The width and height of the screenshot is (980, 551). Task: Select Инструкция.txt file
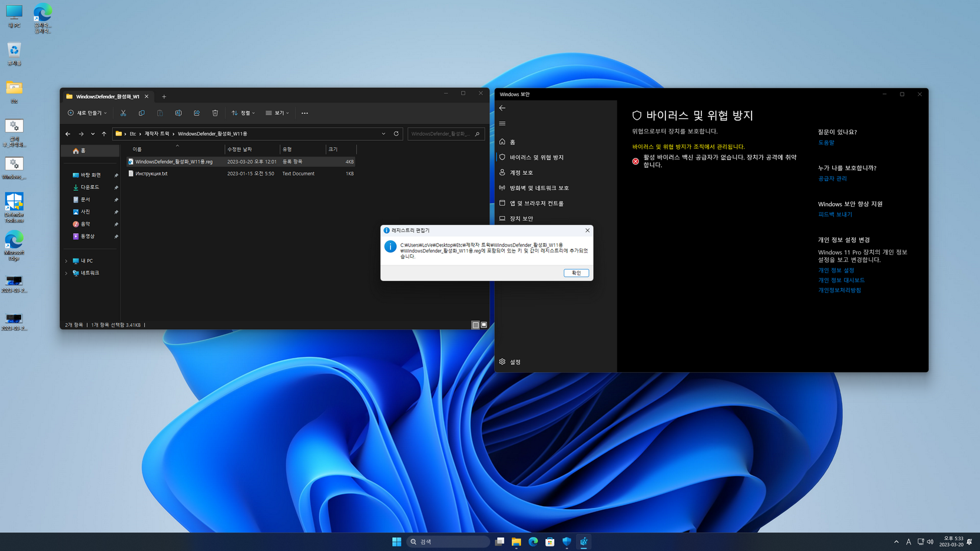coord(241,174)
